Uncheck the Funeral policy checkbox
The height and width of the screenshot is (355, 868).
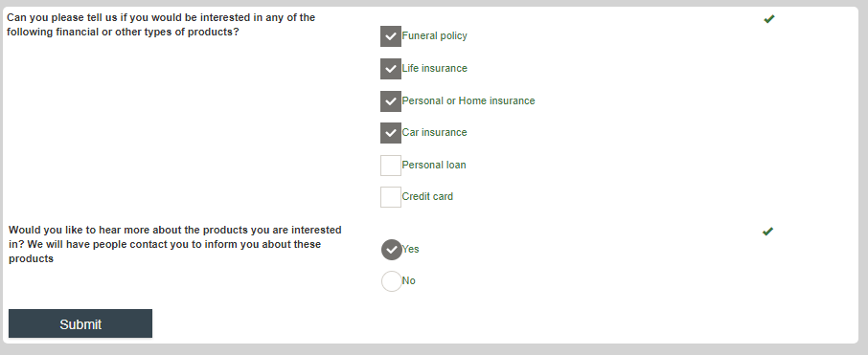coord(391,36)
